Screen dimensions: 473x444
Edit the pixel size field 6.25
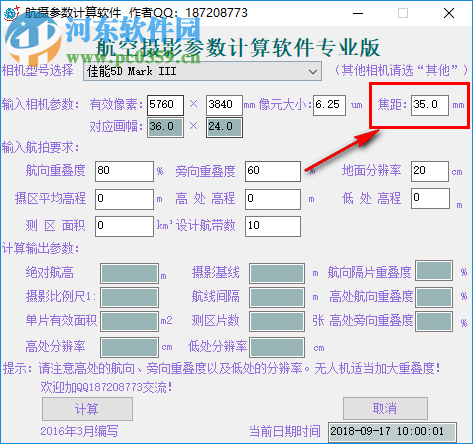point(329,105)
